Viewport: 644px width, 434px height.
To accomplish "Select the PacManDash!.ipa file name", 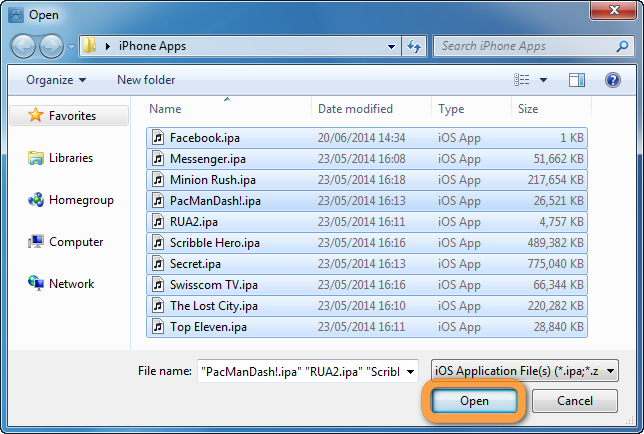I will point(215,200).
